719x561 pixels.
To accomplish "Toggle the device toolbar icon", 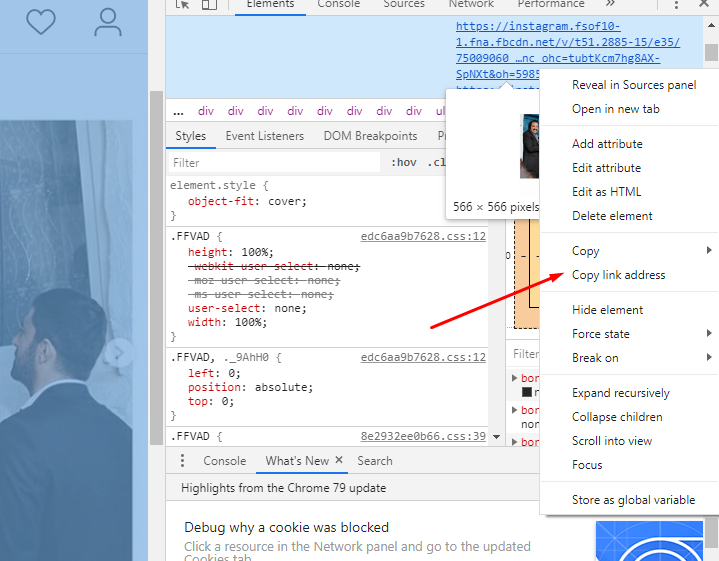I will tap(209, 4).
